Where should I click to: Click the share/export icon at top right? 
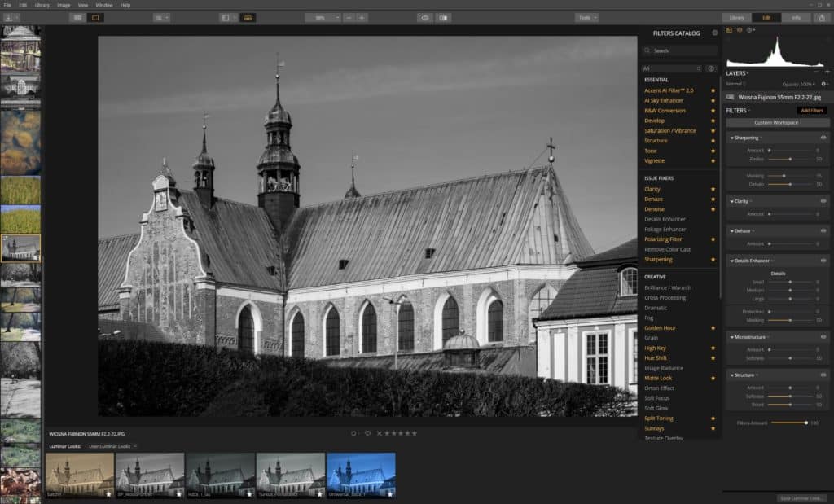click(x=822, y=17)
